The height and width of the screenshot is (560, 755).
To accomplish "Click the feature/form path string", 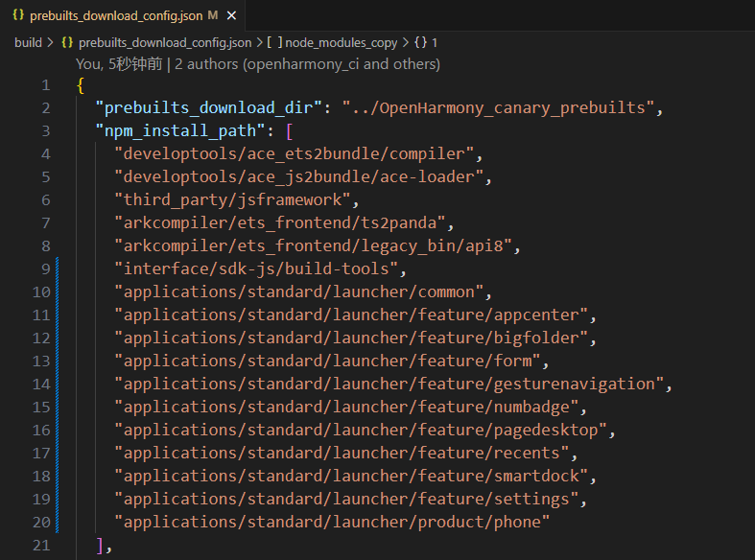I will click(x=327, y=362).
